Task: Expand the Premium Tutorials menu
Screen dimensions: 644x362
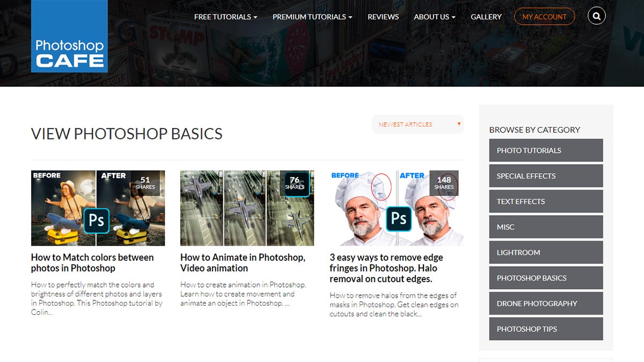Action: coord(312,17)
